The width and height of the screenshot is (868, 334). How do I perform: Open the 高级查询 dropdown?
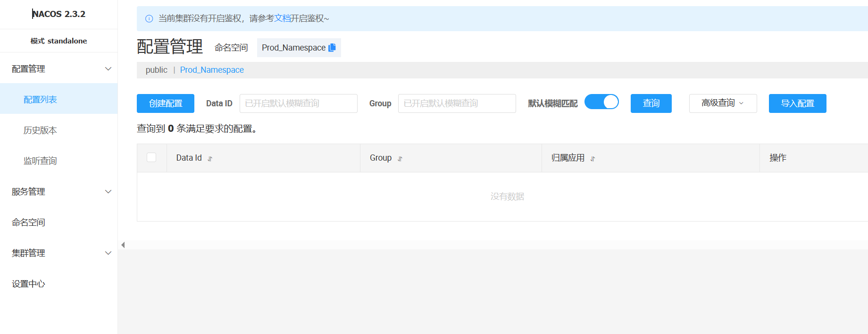click(723, 103)
